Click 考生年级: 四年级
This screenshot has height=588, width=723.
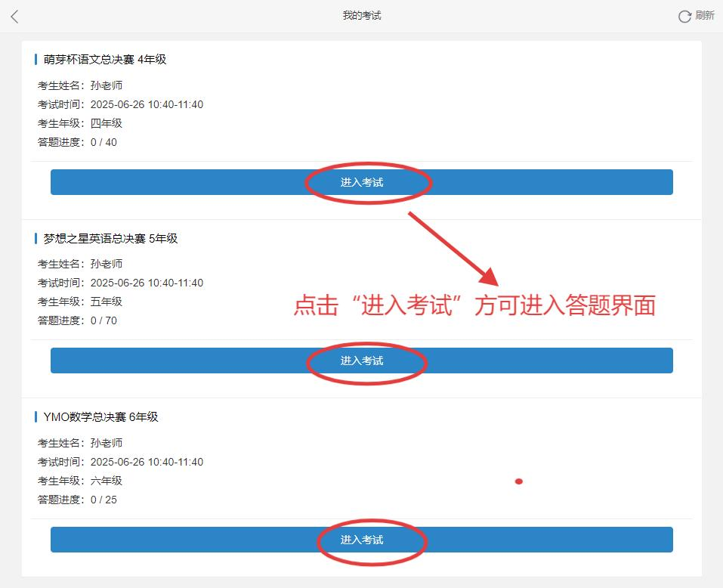pyautogui.click(x=80, y=123)
